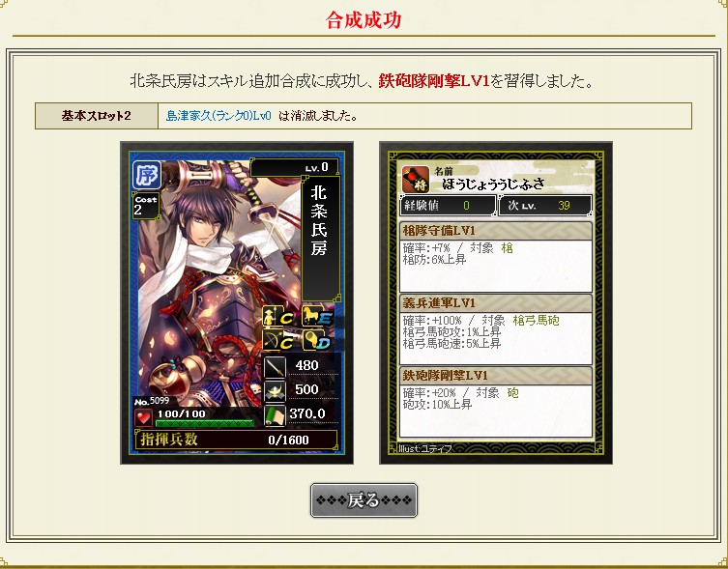Select the 槍隊守備LV1 skill header

point(496,231)
